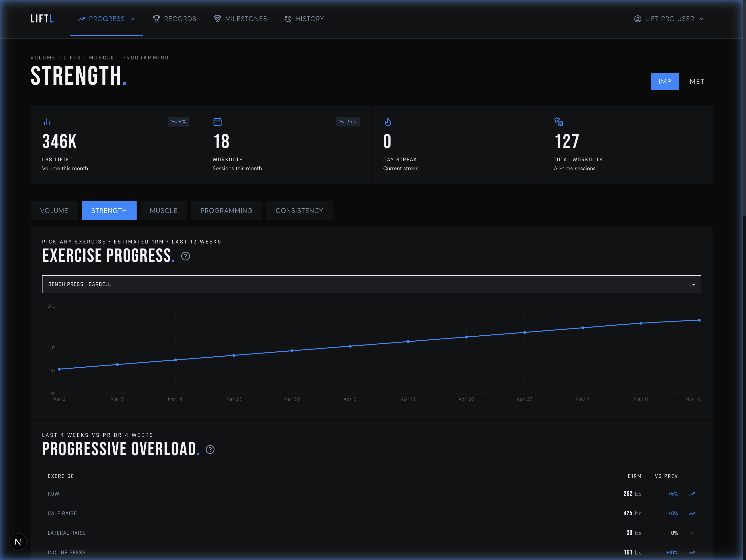Click the 252 lbs E1RM value
This screenshot has width=746, height=560.
[632, 494]
